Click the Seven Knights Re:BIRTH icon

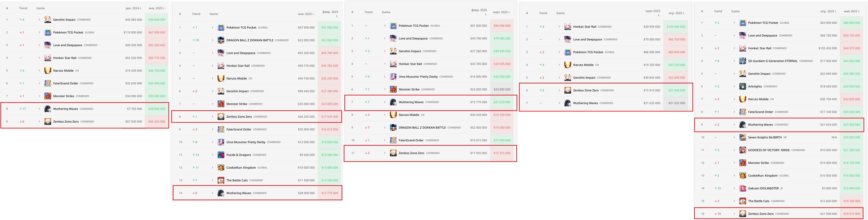742,137
